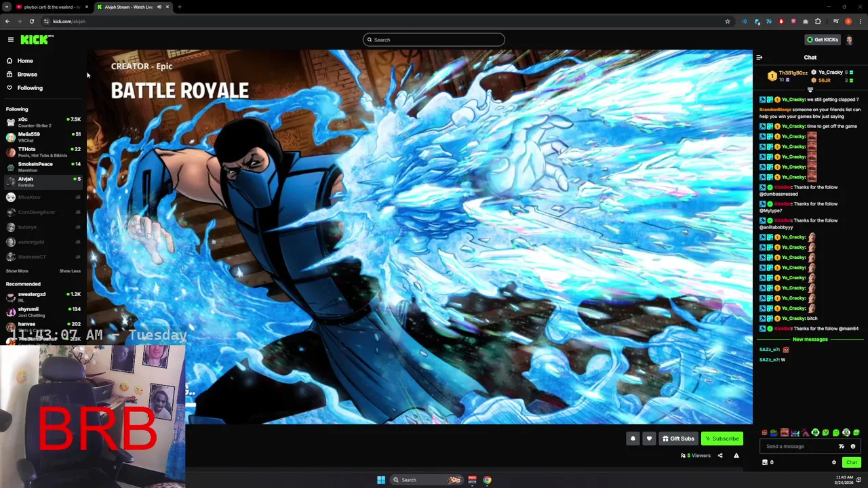The width and height of the screenshot is (868, 488).
Task: Collapse the chat panel
Action: [x=759, y=58]
